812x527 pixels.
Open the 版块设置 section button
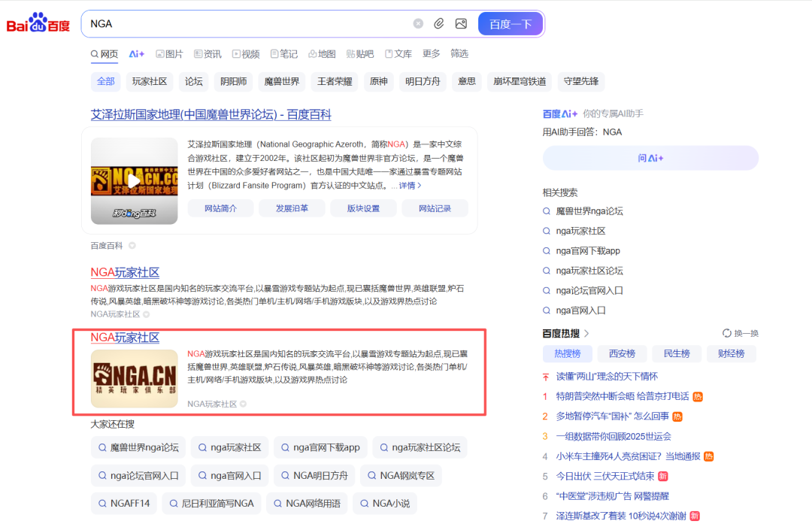(364, 208)
